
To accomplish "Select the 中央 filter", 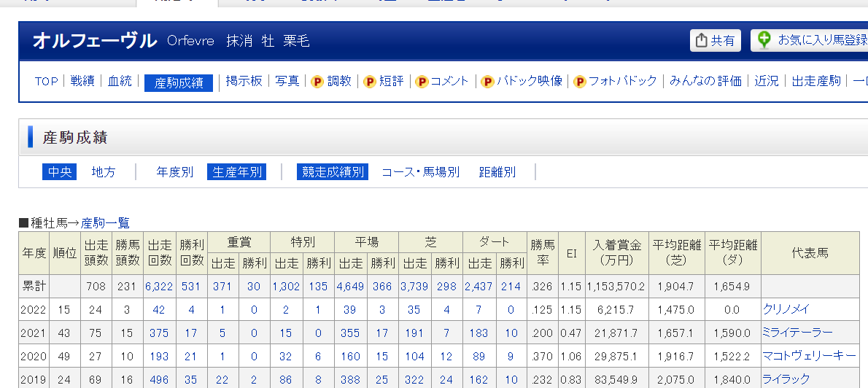I will point(59,172).
